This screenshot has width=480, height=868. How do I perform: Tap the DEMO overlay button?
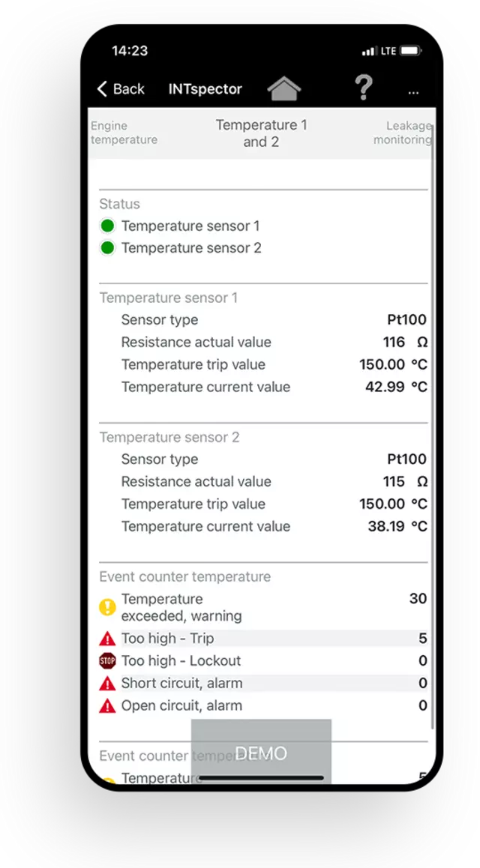pyautogui.click(x=261, y=752)
